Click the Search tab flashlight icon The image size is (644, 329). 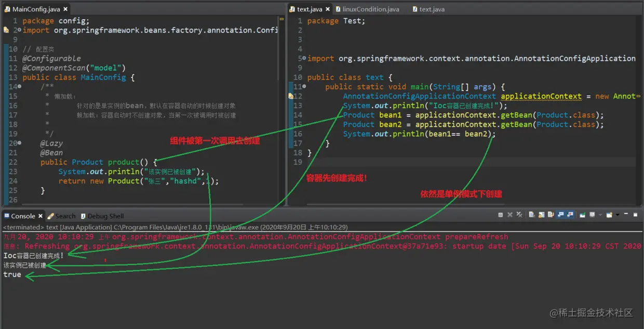[50, 216]
